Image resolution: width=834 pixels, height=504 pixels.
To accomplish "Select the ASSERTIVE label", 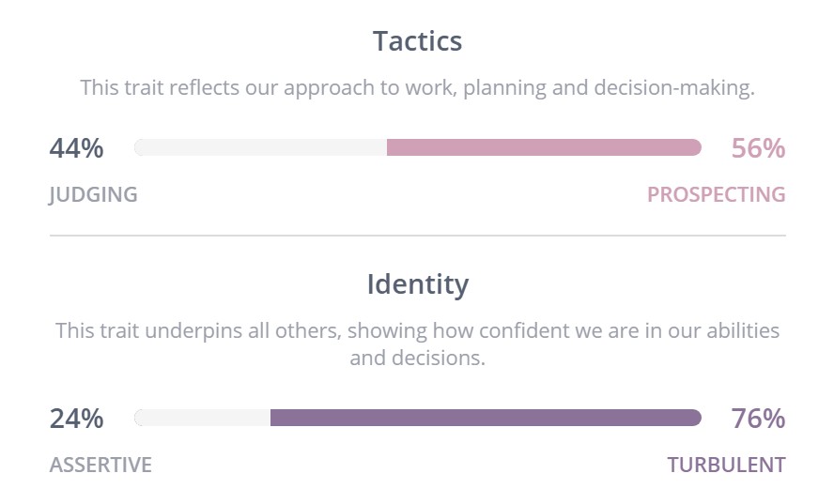I will click(100, 465).
